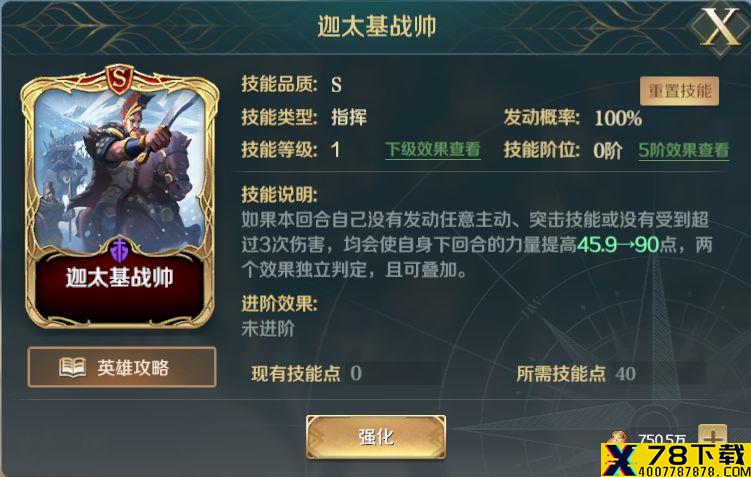Viewport: 751px width, 477px height.
Task: Click the plus icon beside 750.5万 gold
Action: [x=713, y=436]
